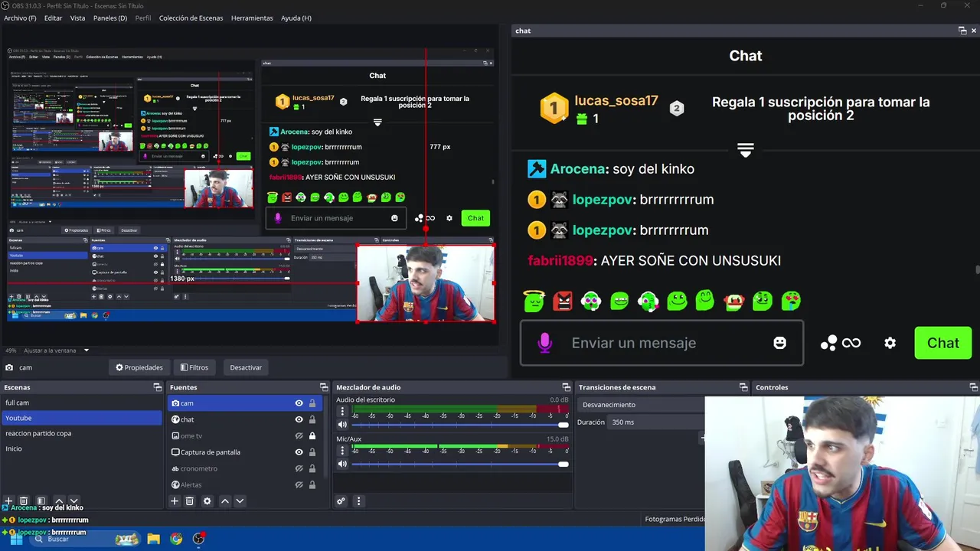Open Mic/Aux options three dots
Viewport: 980px width, 551px height.
pos(342,451)
